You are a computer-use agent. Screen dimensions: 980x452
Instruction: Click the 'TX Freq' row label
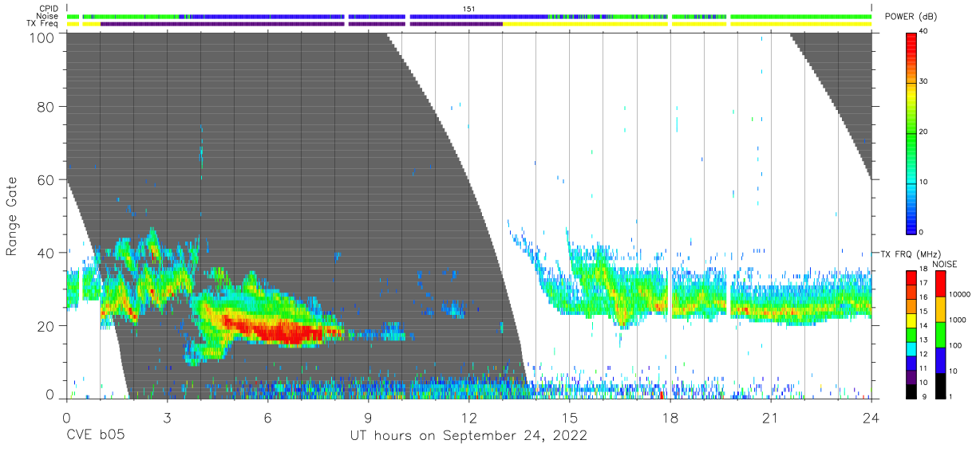click(43, 24)
